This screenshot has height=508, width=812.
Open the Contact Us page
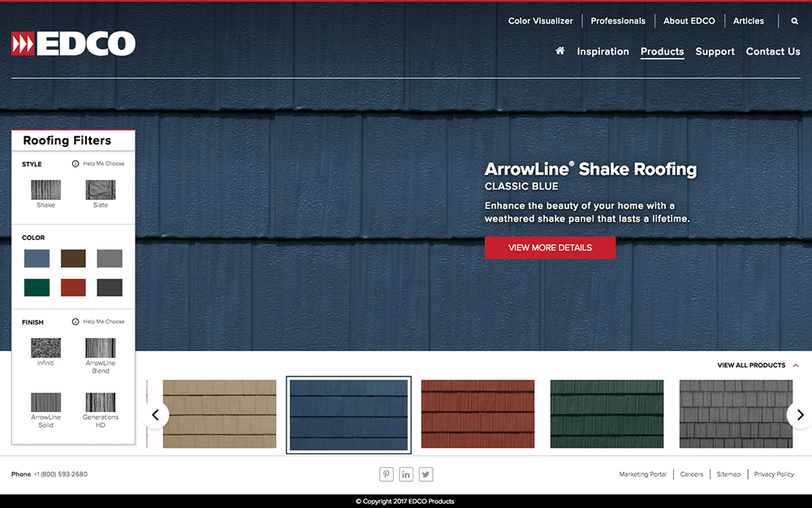tap(773, 51)
